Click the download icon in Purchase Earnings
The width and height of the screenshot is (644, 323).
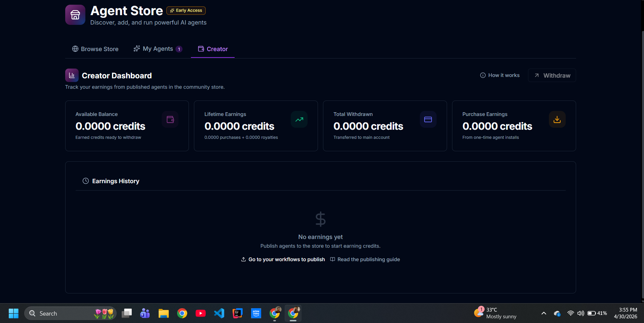pos(557,119)
